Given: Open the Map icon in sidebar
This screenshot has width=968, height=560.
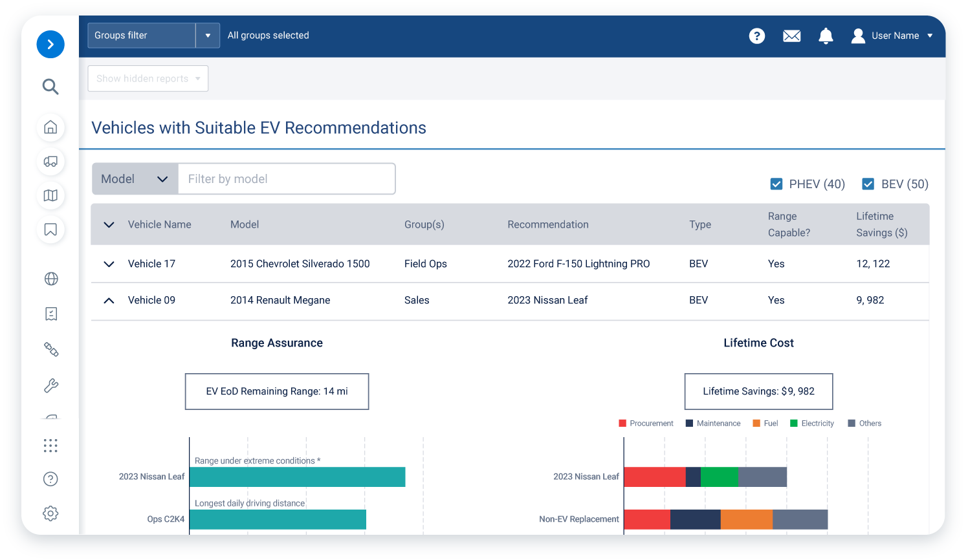Looking at the screenshot, I should click(50, 195).
